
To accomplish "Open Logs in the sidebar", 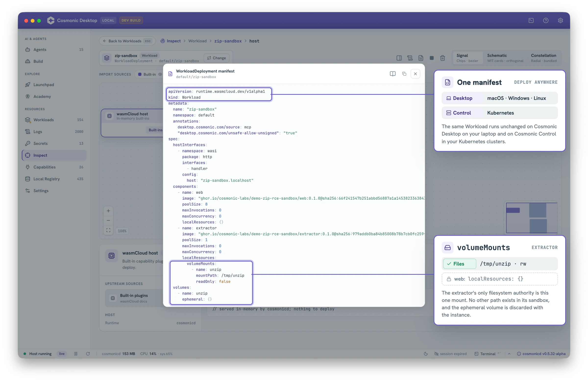I will pyautogui.click(x=54, y=131).
